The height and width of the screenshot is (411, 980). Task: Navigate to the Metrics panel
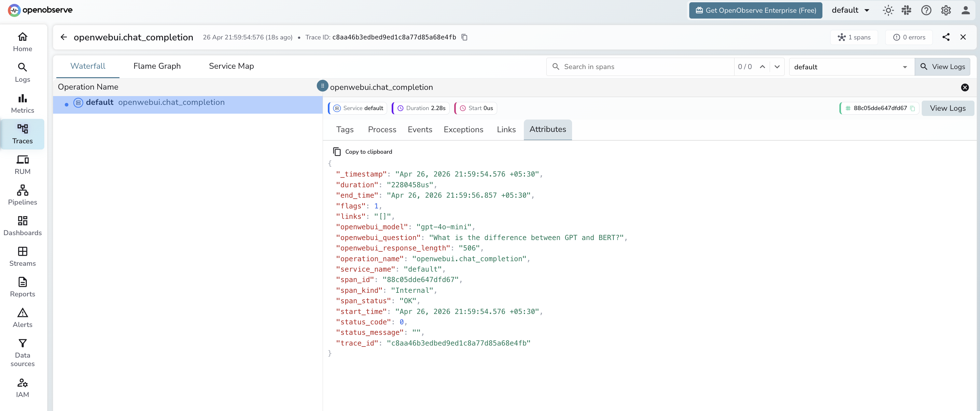(22, 103)
